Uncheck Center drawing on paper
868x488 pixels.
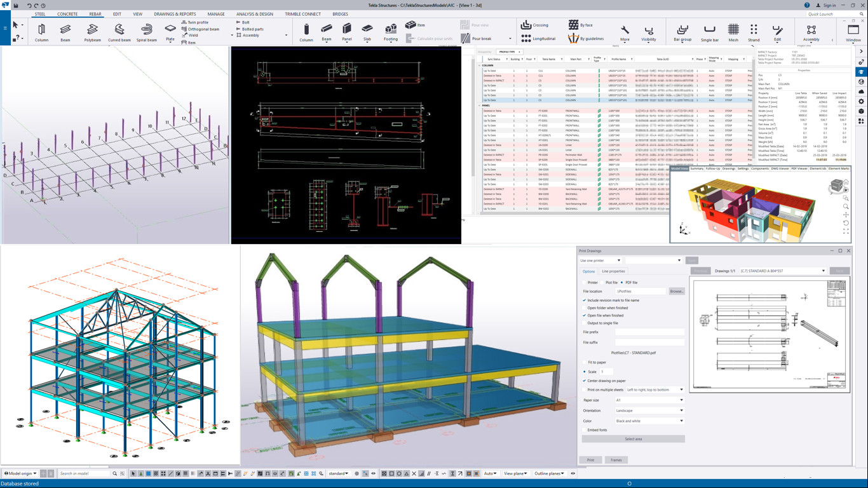coord(585,381)
